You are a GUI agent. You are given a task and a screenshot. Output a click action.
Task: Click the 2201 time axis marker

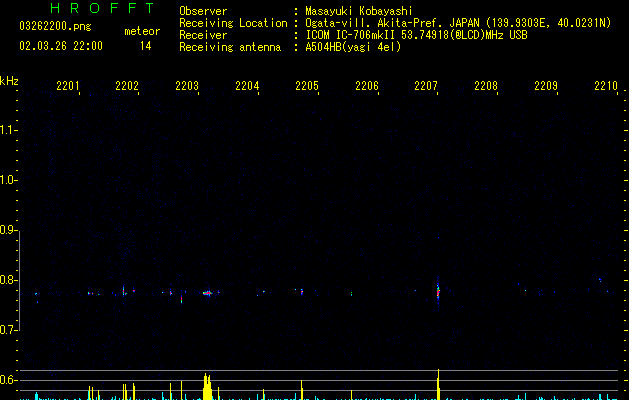(67, 86)
